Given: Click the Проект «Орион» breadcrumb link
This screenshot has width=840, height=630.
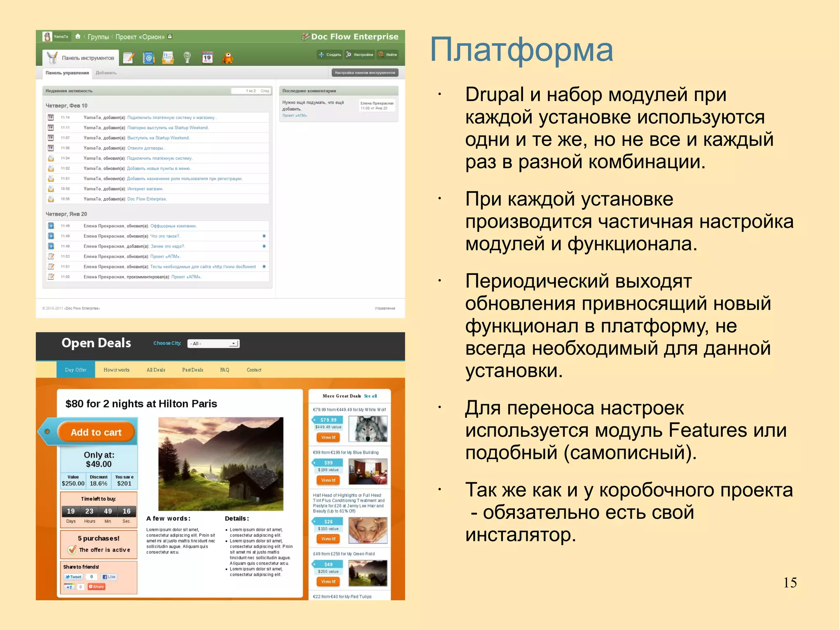Looking at the screenshot, I should point(140,37).
